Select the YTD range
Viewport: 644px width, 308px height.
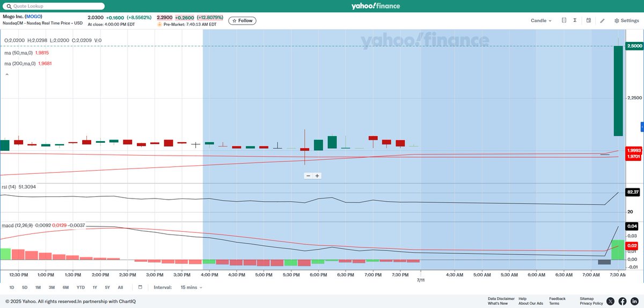coord(80,287)
